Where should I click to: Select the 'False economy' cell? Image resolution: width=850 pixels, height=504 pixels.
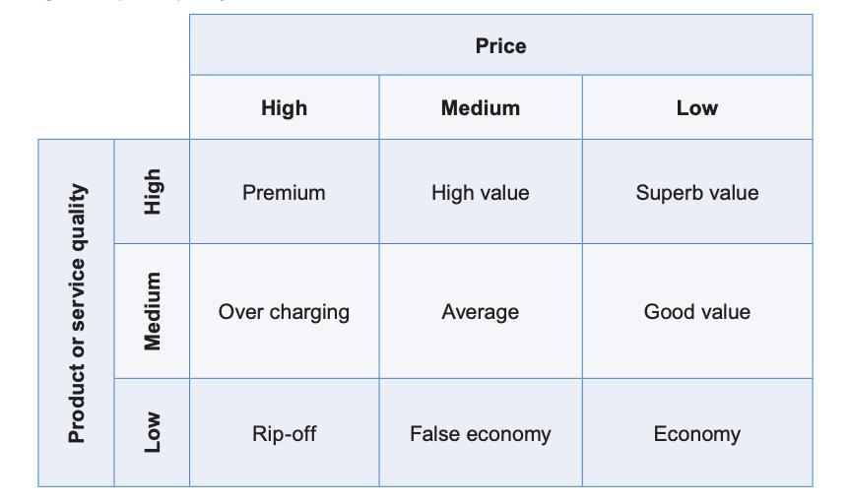(x=480, y=433)
